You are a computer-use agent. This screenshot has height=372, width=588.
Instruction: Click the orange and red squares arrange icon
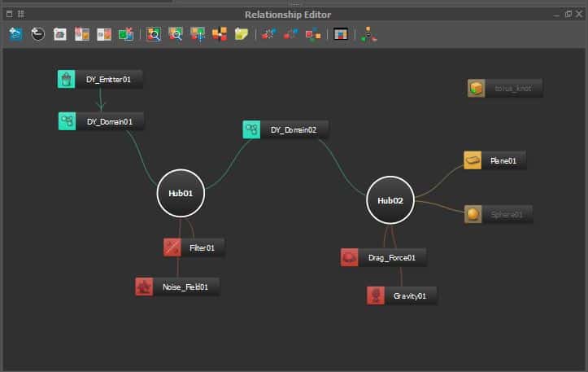[x=220, y=34]
